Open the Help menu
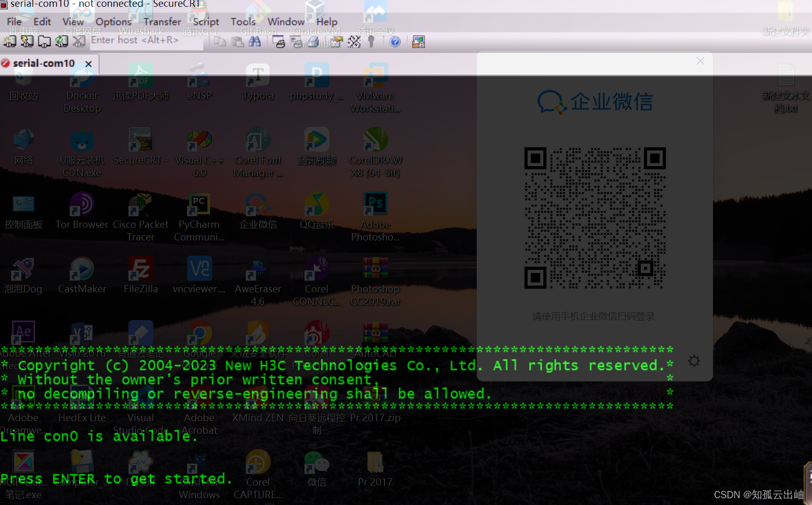The height and width of the screenshot is (505, 812). click(x=326, y=21)
